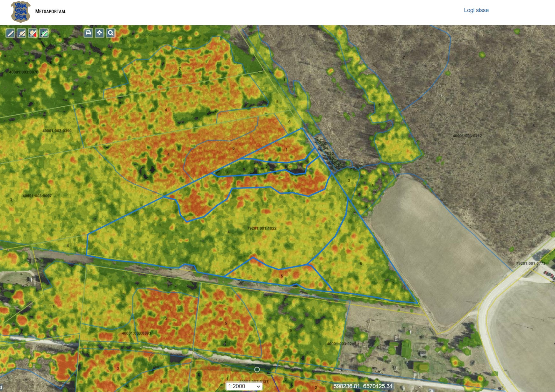Screen dimensions: 555x392
Task: Open the map search magnifier
Action: (x=111, y=33)
